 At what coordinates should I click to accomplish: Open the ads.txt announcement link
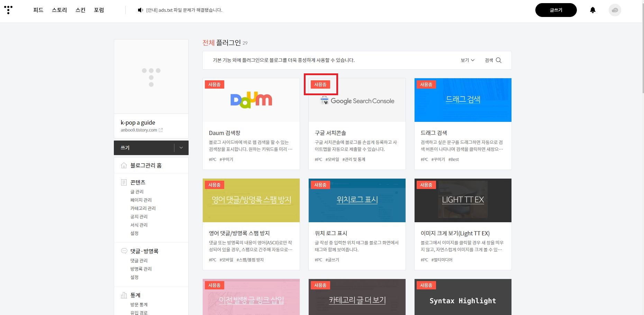coord(184,10)
